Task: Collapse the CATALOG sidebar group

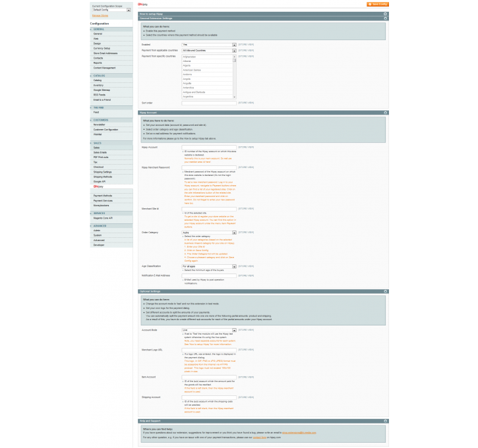Action: pyautogui.click(x=111, y=76)
